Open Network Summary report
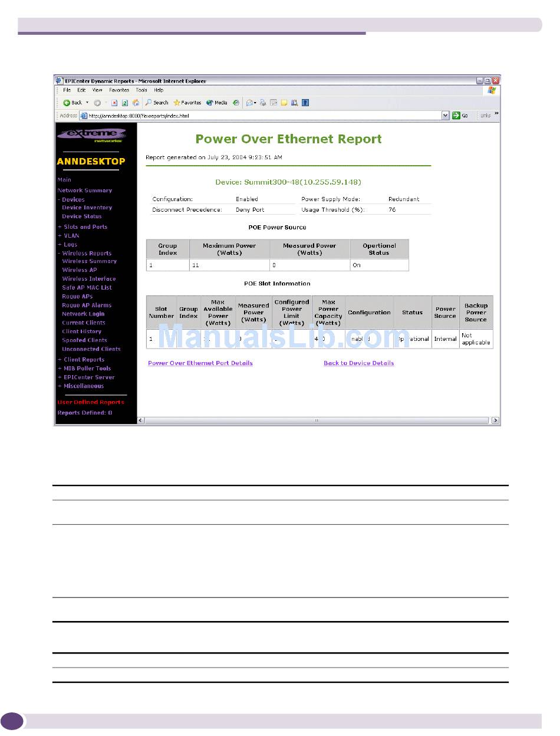 (85, 190)
